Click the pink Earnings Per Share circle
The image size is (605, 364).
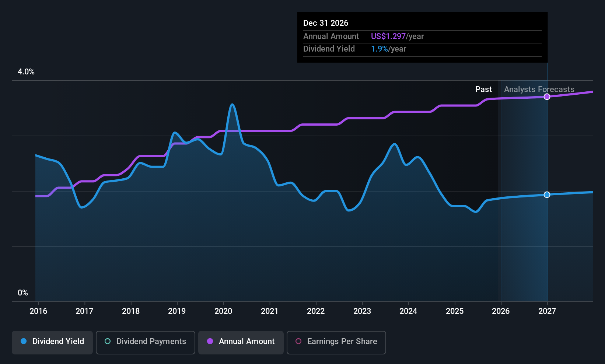click(x=298, y=342)
